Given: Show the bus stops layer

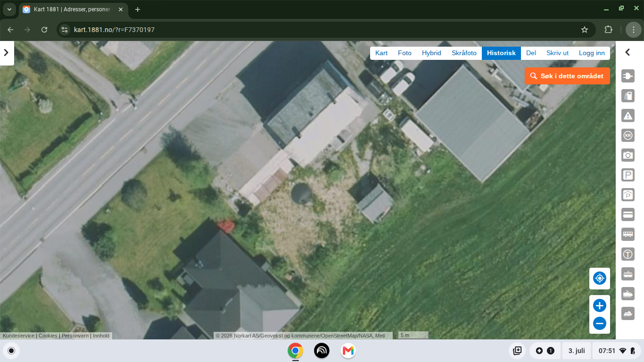Looking at the screenshot, I should click(628, 234).
